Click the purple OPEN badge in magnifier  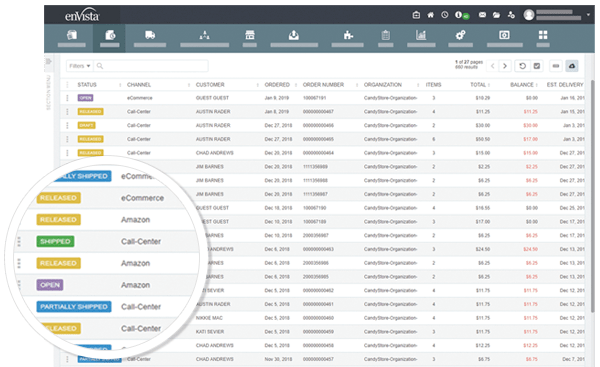tap(50, 285)
